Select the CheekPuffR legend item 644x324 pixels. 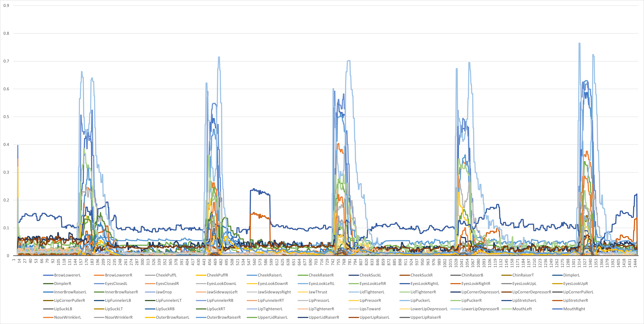pyautogui.click(x=217, y=275)
